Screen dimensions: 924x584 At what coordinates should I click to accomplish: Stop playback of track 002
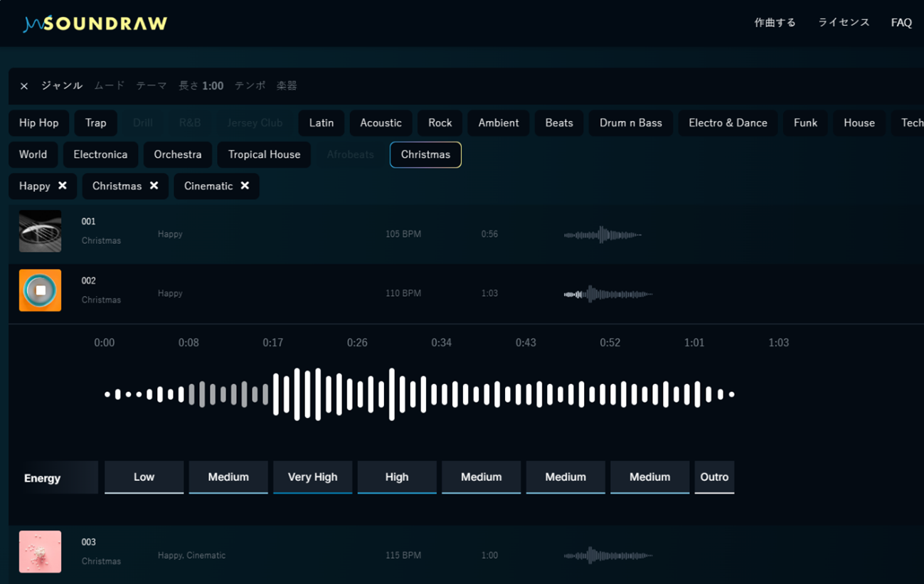pos(40,290)
